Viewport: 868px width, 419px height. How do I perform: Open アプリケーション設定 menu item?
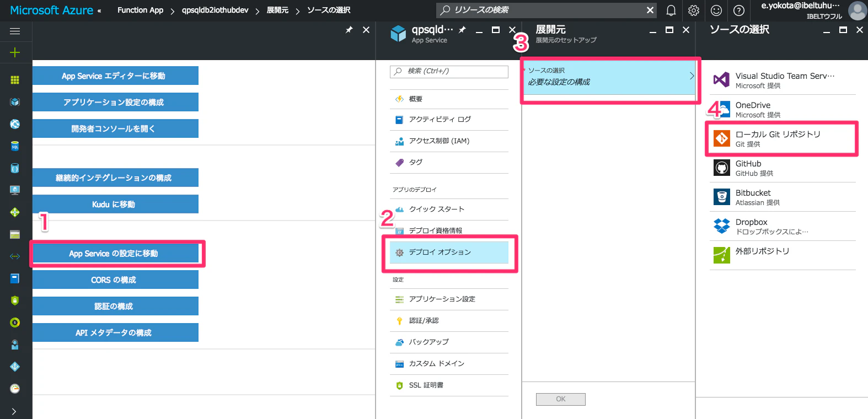(x=449, y=299)
